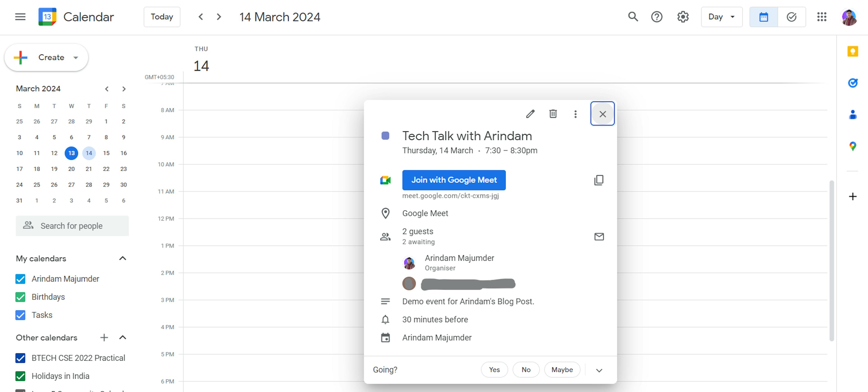The height and width of the screenshot is (392, 868).
Task: Click the day header number 14
Action: pos(201,66)
